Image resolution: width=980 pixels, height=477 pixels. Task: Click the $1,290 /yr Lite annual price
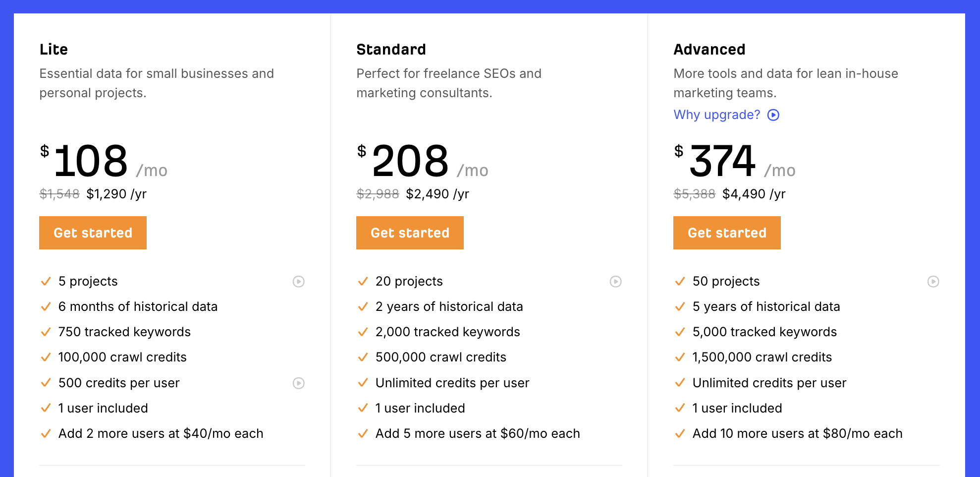(x=116, y=194)
